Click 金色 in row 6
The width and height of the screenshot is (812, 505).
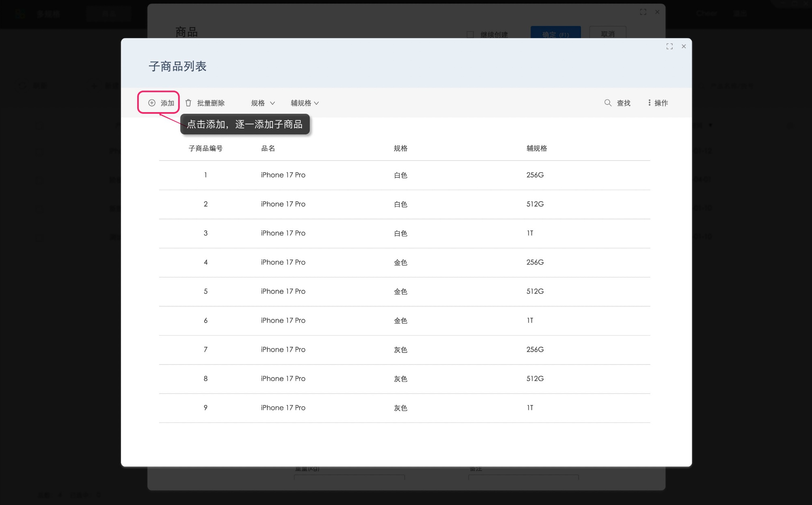[x=401, y=321]
